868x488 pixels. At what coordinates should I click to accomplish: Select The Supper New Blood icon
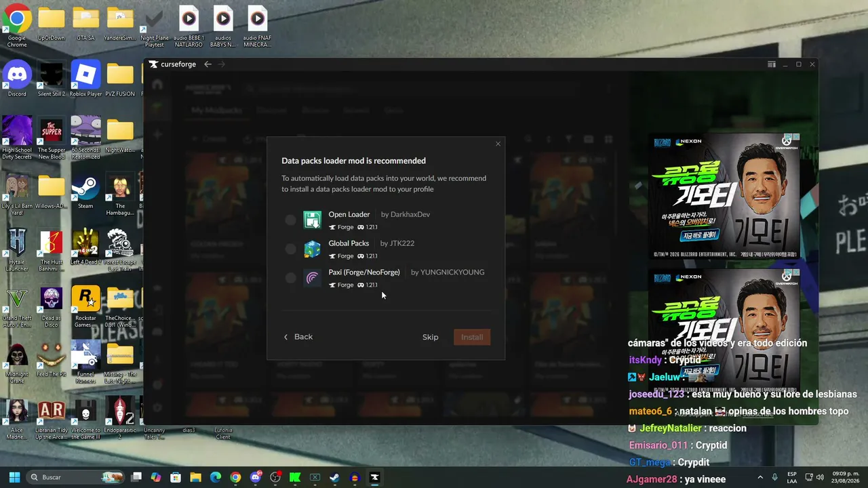(x=51, y=138)
